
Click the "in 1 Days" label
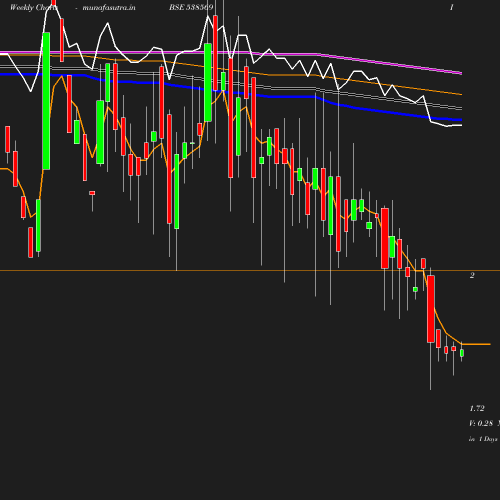(483, 439)
